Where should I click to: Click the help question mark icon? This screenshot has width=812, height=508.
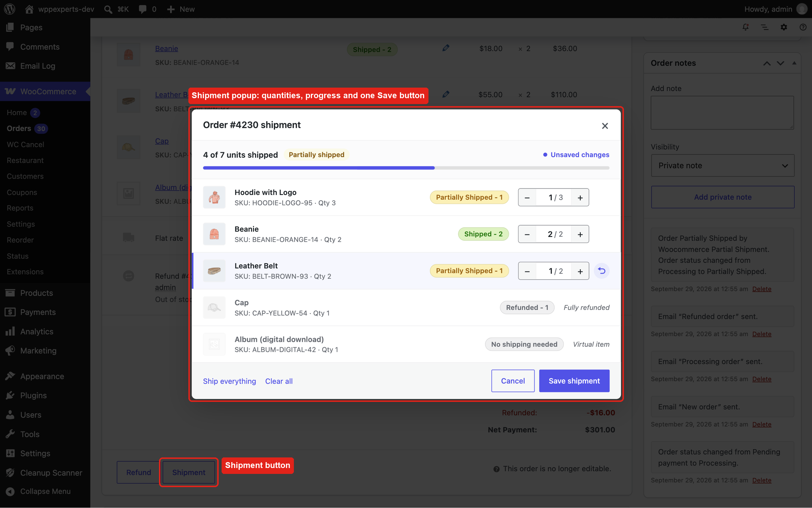click(x=803, y=27)
